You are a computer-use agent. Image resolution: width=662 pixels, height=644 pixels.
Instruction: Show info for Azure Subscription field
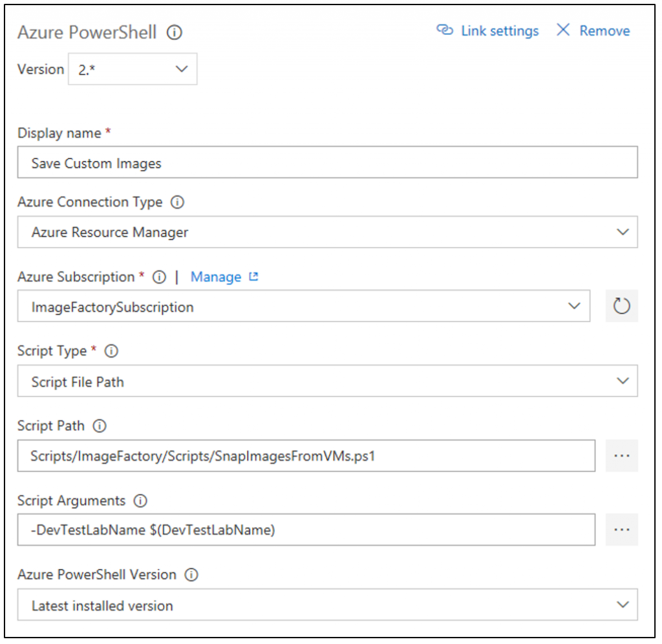pos(159,277)
